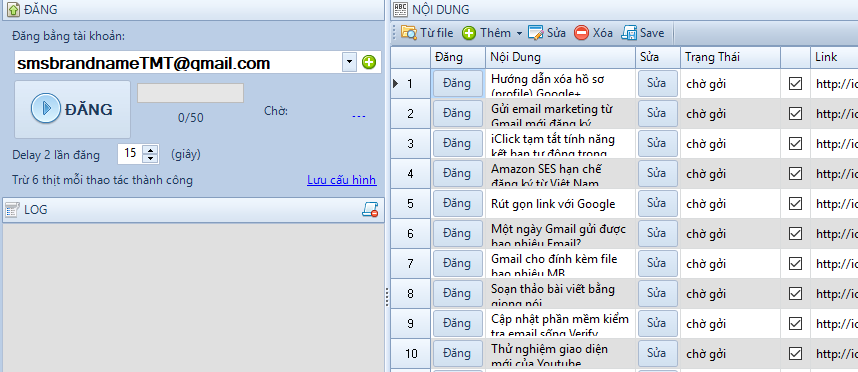Increase the delay value with up arrow
Viewport: 858px width, 372px height.
150,149
